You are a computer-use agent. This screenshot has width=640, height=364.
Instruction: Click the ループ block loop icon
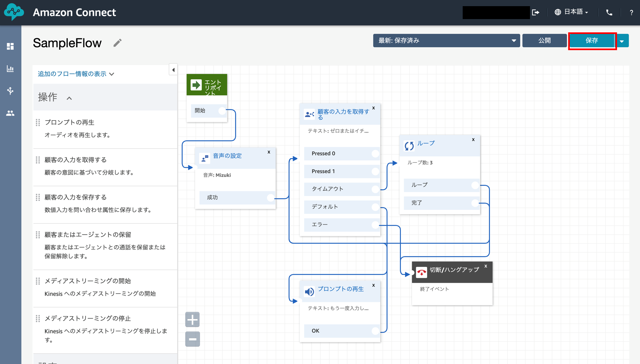point(409,146)
